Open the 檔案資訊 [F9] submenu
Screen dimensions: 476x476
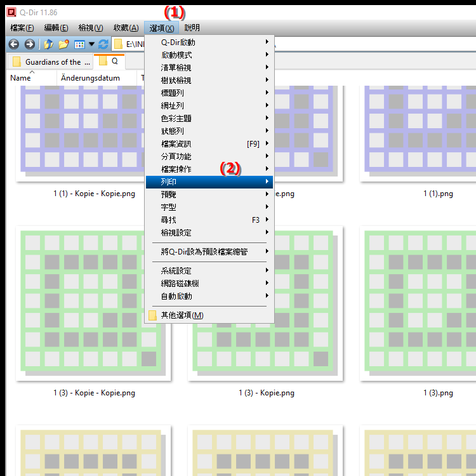(209, 144)
